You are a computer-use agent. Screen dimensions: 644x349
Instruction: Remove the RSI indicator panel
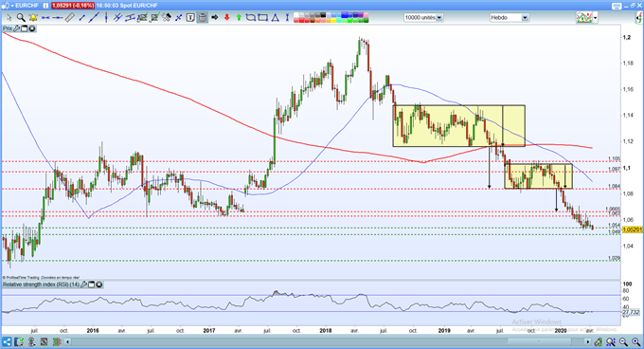click(x=99, y=285)
